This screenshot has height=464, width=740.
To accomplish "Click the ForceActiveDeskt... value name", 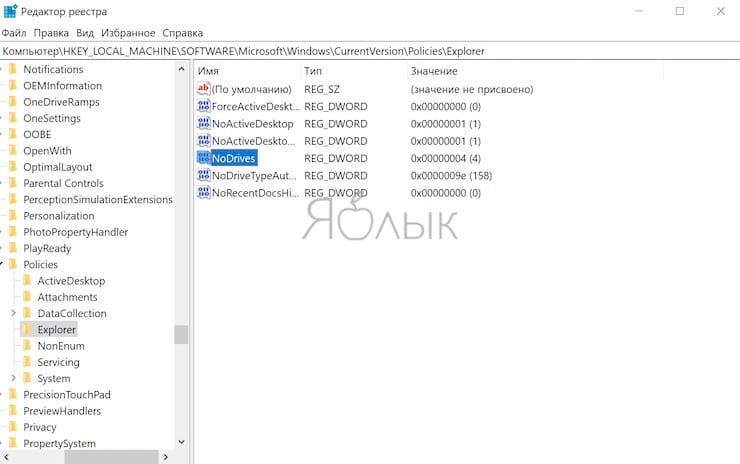I will (x=255, y=106).
